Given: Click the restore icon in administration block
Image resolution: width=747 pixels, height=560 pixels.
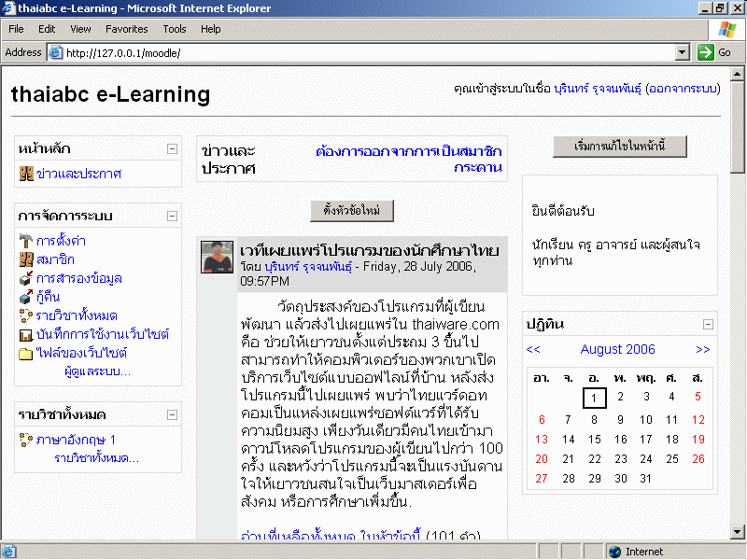Looking at the screenshot, I should (26, 297).
